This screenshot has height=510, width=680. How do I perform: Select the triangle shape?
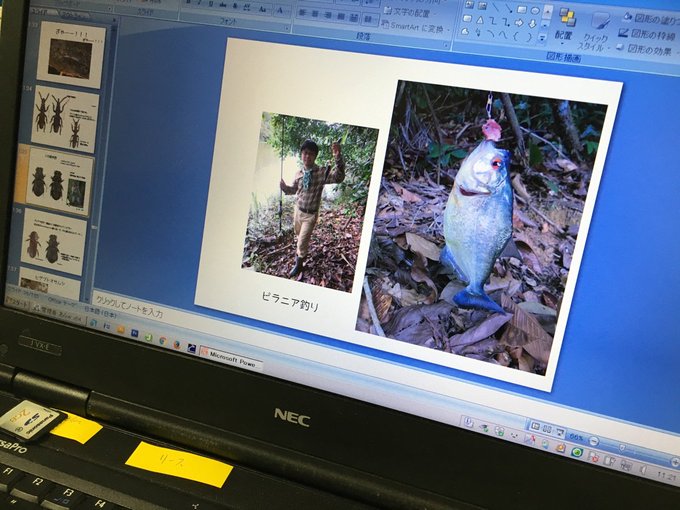click(480, 20)
